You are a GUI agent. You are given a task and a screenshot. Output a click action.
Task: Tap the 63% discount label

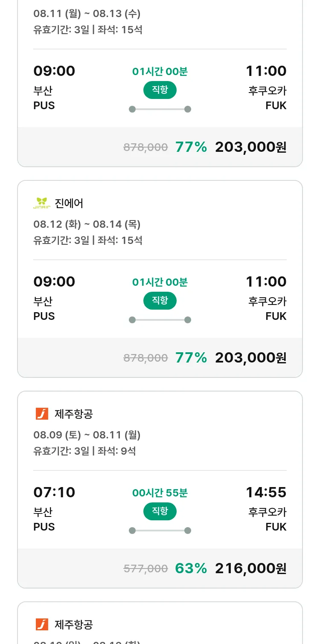point(191,568)
